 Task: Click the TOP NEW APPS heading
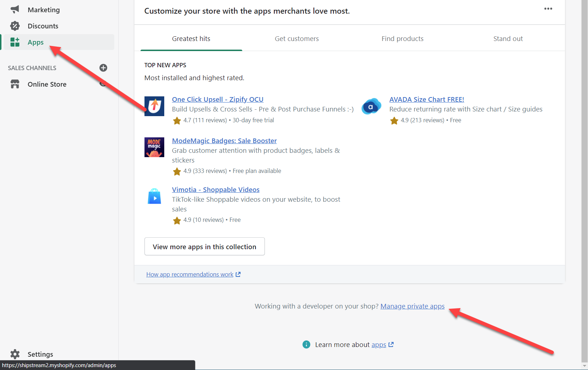tap(165, 65)
